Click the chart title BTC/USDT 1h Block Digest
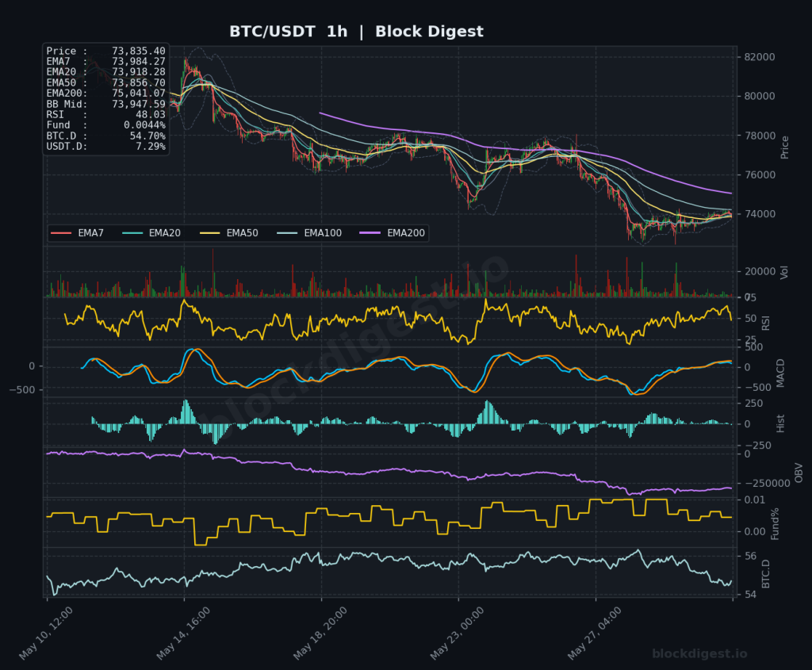 (x=356, y=32)
